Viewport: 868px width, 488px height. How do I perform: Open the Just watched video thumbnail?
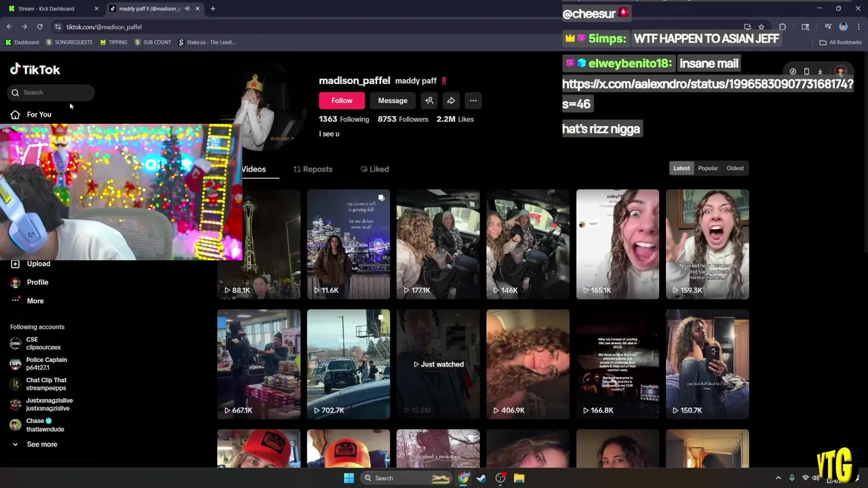(438, 364)
